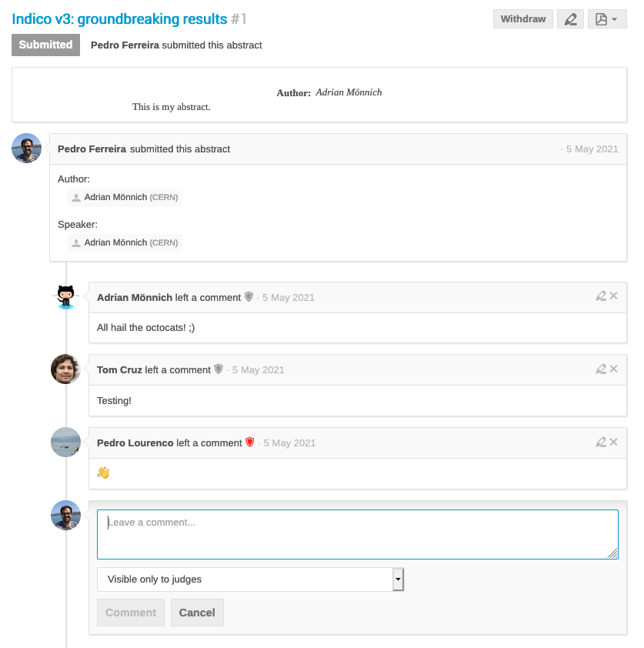
Task: Click the Withdraw button
Action: (523, 19)
